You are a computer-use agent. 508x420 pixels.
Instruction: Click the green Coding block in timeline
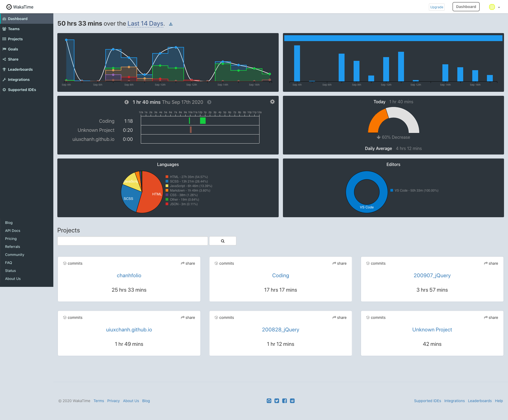tap(203, 121)
